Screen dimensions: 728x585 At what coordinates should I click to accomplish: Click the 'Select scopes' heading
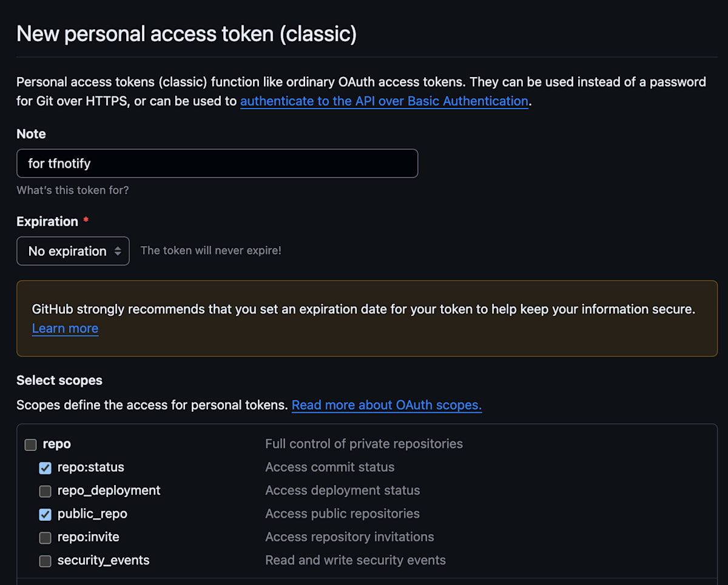59,381
